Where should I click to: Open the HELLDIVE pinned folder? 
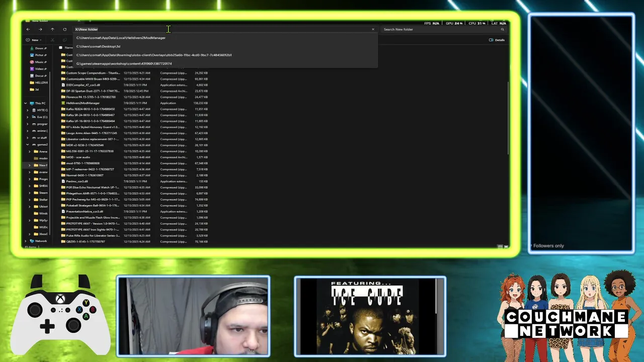pyautogui.click(x=38, y=82)
